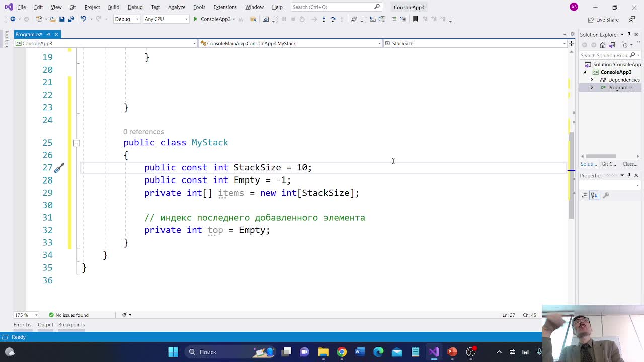Click the Search Solution Explorer input field
The image size is (644, 362).
(604, 55)
